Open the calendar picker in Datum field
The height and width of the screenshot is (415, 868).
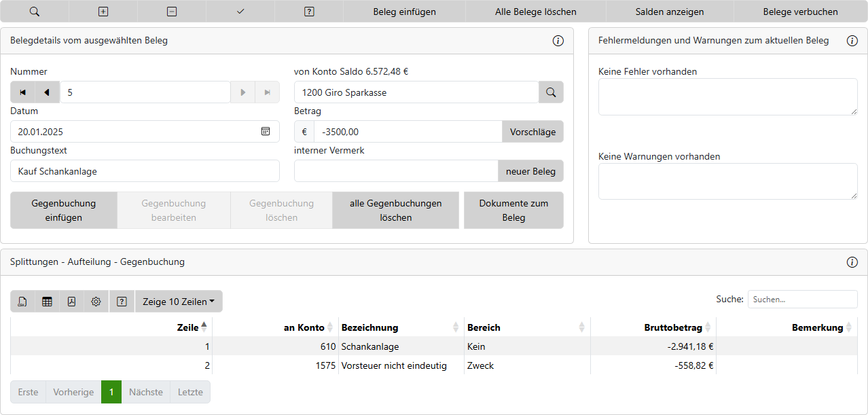coord(266,132)
